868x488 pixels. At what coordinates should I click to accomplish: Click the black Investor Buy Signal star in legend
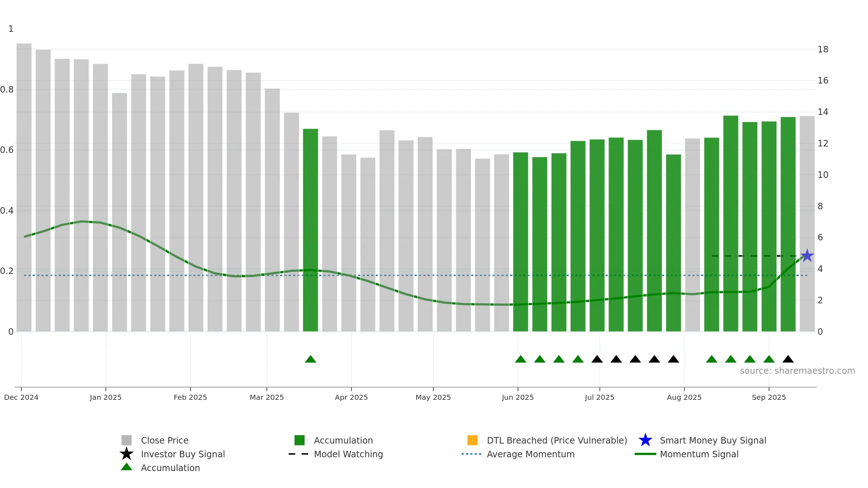[127, 454]
